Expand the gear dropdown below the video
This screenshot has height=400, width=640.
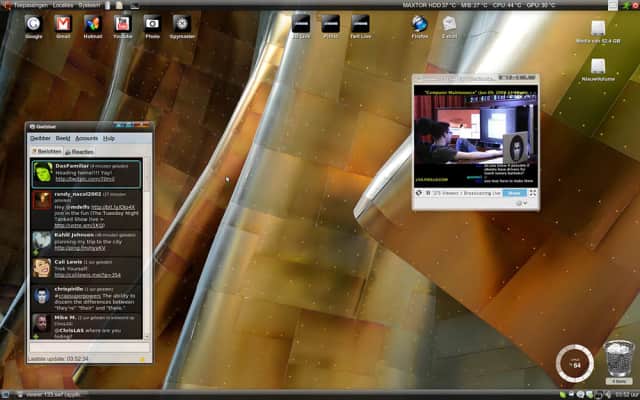522,204
